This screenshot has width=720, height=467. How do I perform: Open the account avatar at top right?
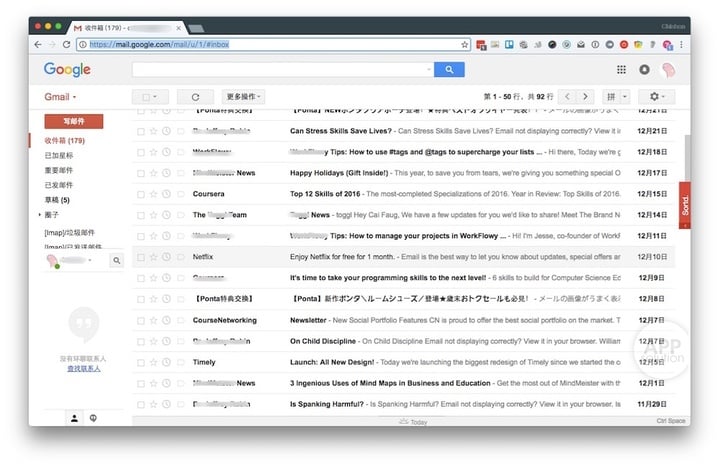pos(668,70)
